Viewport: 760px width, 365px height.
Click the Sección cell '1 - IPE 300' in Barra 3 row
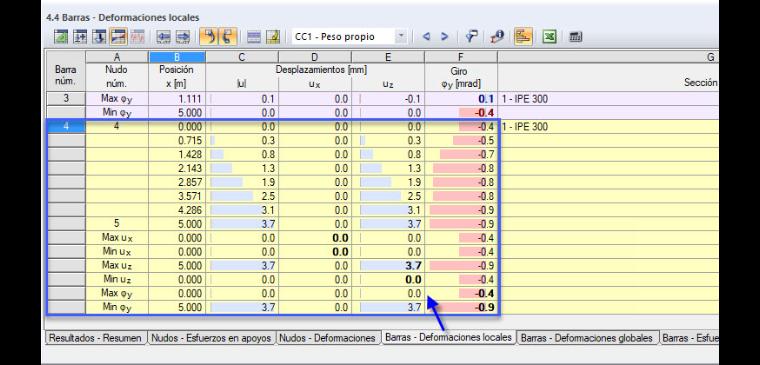click(x=608, y=99)
